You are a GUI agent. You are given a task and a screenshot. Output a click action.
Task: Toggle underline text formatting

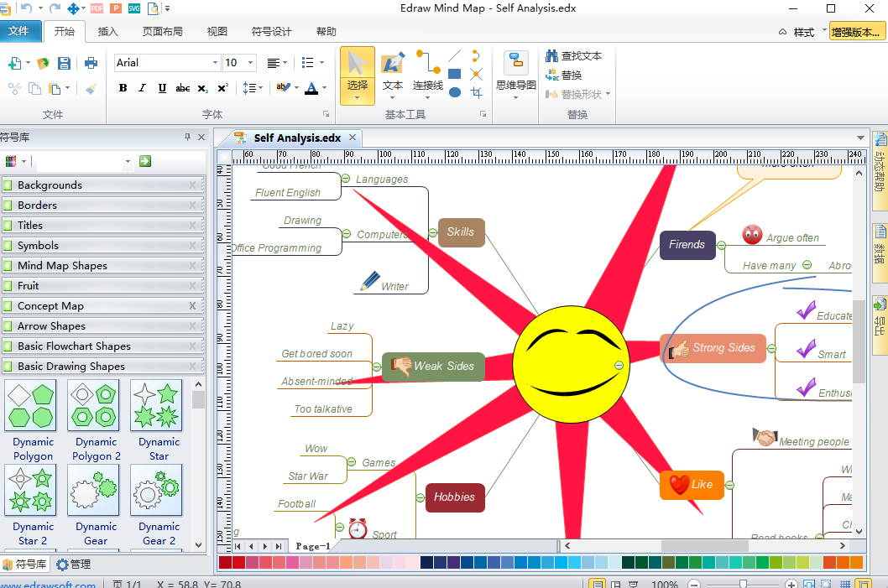[x=162, y=88]
